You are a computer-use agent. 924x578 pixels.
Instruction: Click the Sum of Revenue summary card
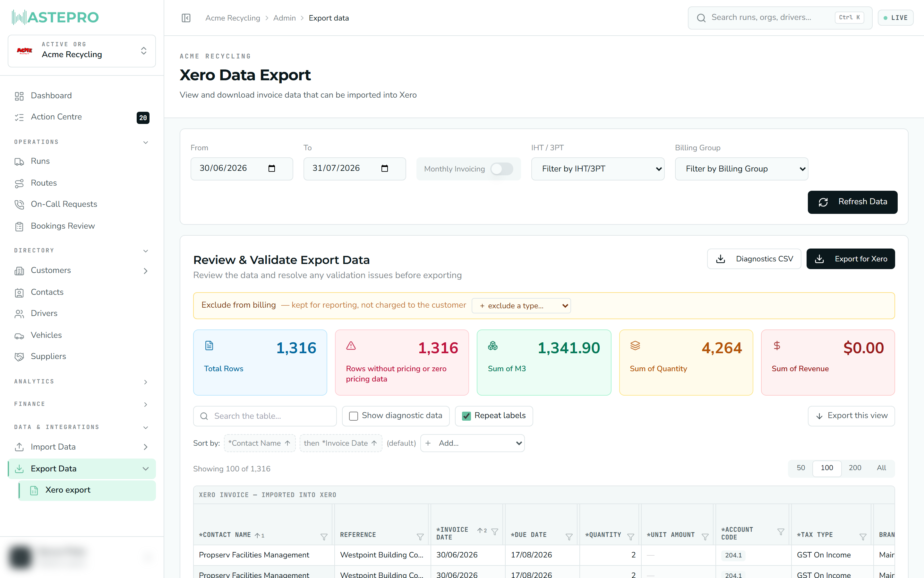(828, 363)
